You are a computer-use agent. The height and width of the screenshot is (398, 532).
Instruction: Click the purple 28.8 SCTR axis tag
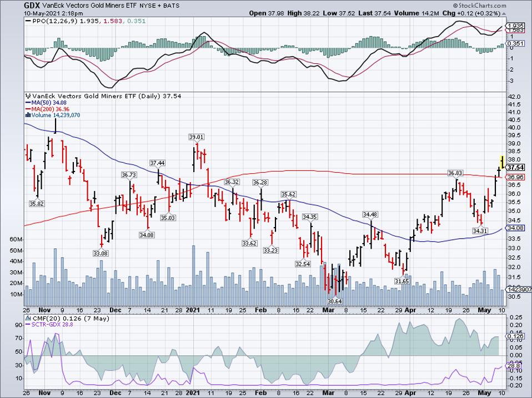click(514, 366)
